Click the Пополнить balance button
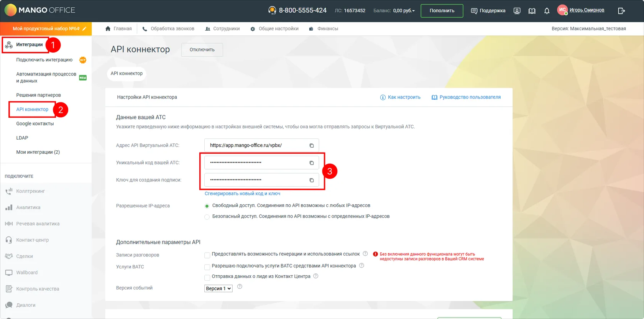The image size is (644, 319). (x=442, y=11)
